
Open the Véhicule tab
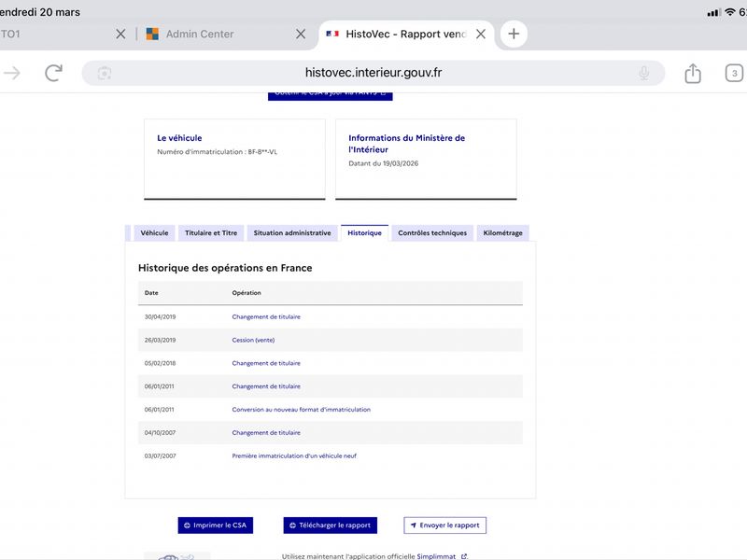point(154,233)
